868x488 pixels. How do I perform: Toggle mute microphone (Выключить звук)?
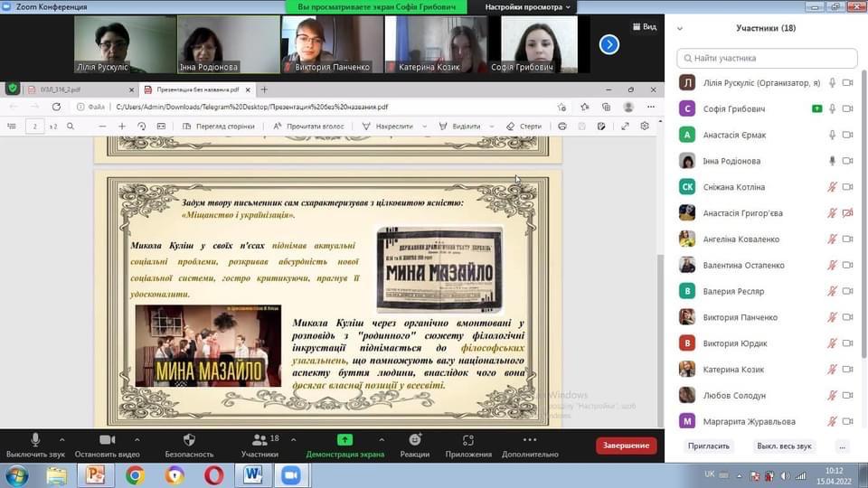36,439
